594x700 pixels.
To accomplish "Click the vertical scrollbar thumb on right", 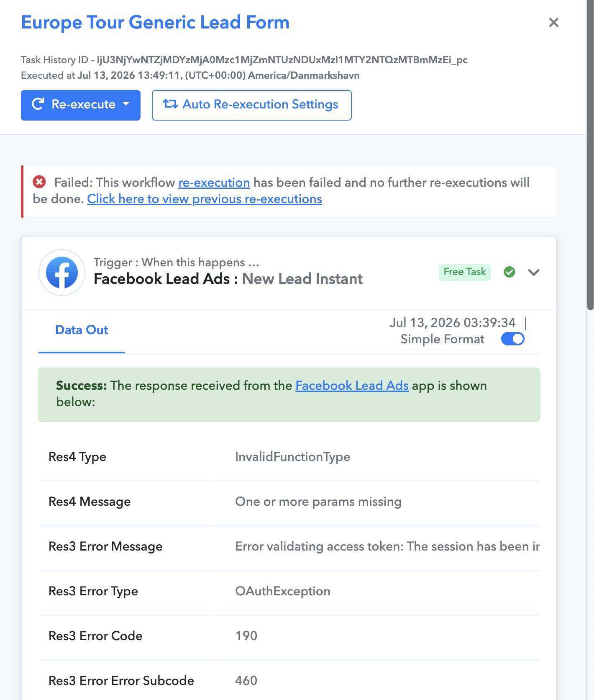I will coord(590,155).
